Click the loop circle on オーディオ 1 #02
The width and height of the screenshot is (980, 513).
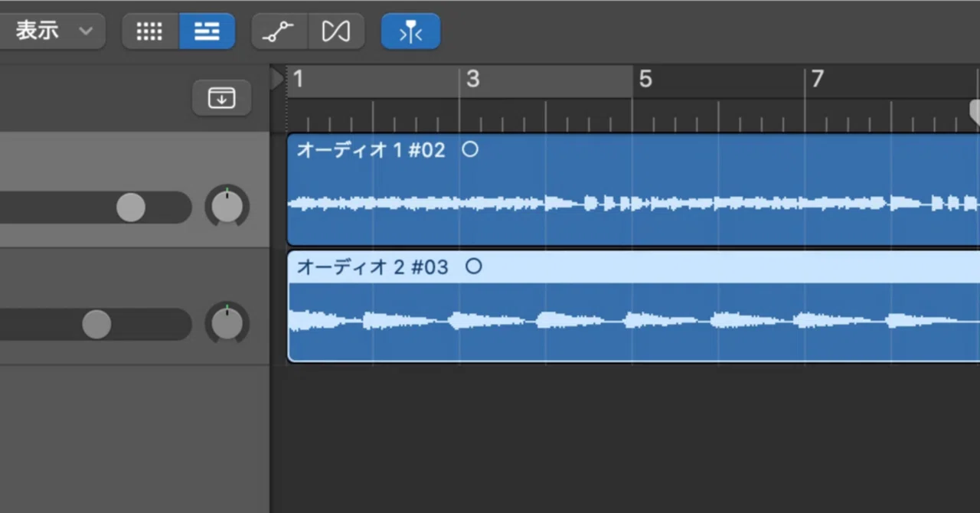pyautogui.click(x=470, y=149)
